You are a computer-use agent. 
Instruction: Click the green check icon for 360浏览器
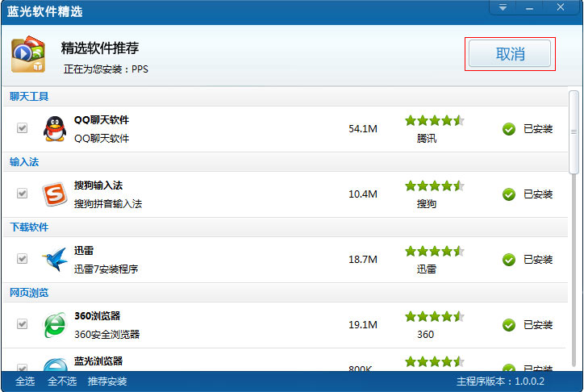(x=509, y=325)
